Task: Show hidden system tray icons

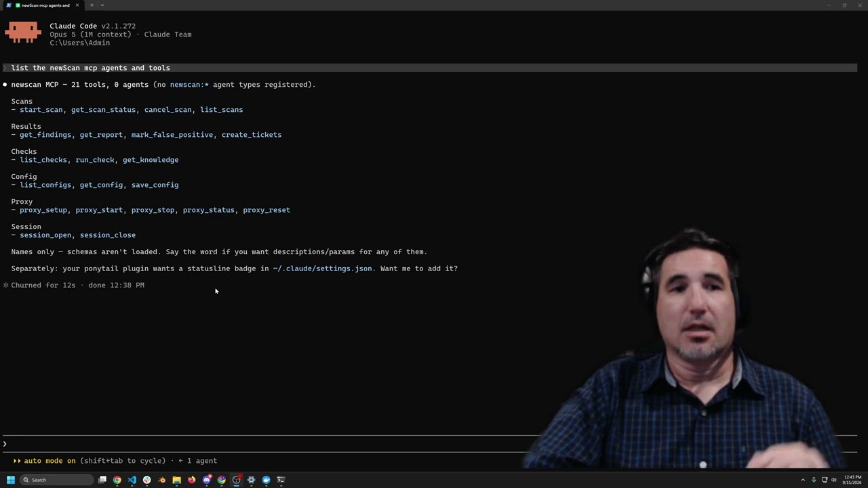Action: tap(804, 480)
